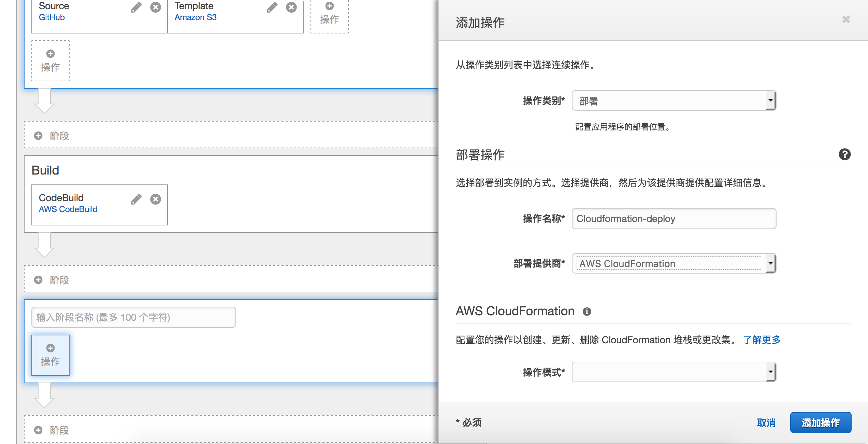Open the 操作类别 dropdown
The width and height of the screenshot is (868, 444).
click(x=674, y=101)
